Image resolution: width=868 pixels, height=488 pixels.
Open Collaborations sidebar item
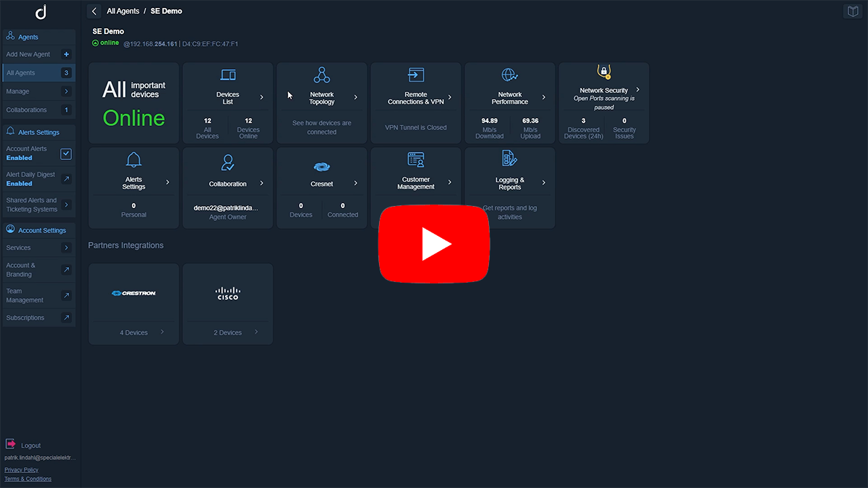(39, 110)
